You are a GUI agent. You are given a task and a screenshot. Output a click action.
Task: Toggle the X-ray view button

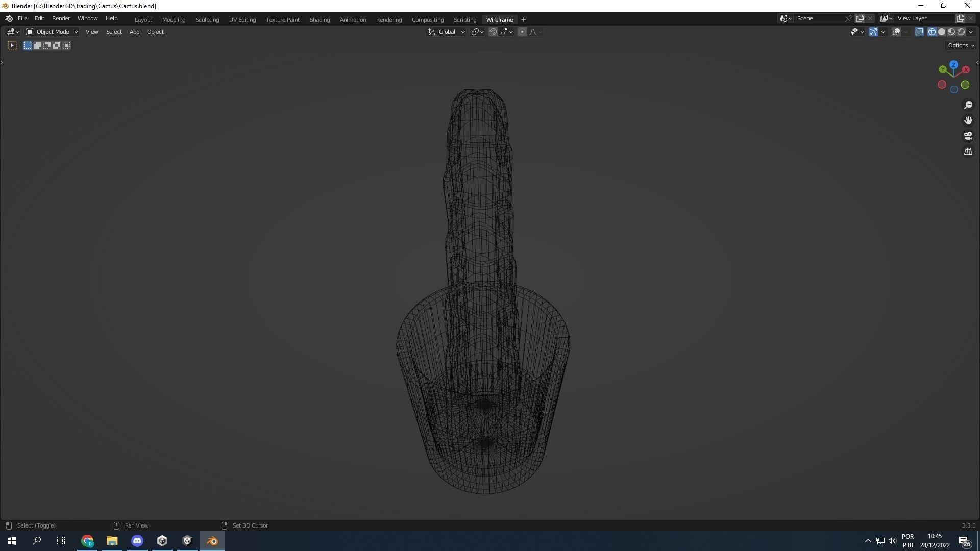coord(919,32)
